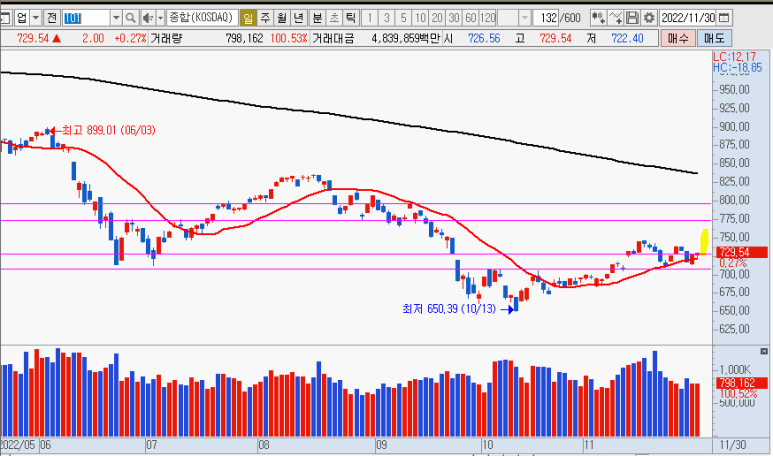Click the volume value 798,162 in quote bar
The image size is (773, 456).
coord(244,38)
